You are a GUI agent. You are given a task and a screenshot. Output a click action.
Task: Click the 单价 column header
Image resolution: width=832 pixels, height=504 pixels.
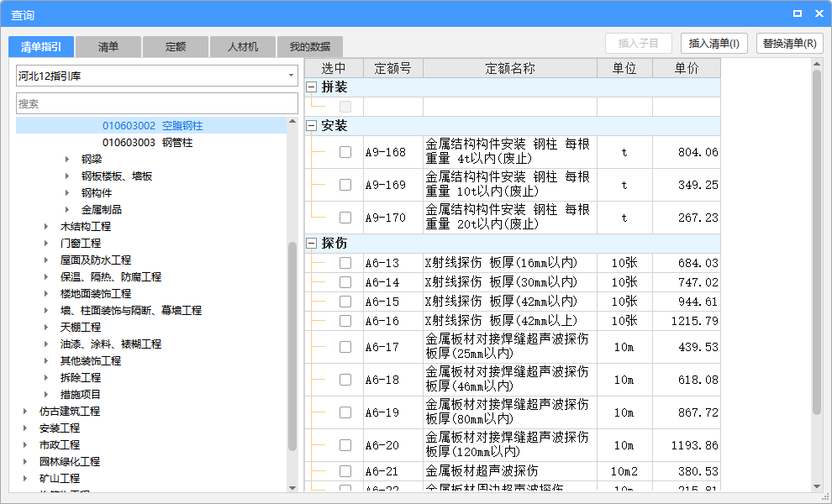point(687,68)
